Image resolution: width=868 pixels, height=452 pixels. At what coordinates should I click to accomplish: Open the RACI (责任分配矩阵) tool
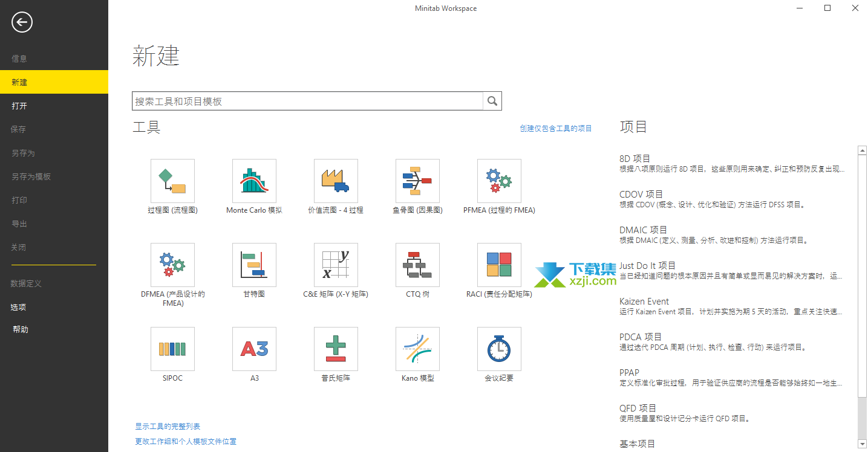[498, 265]
